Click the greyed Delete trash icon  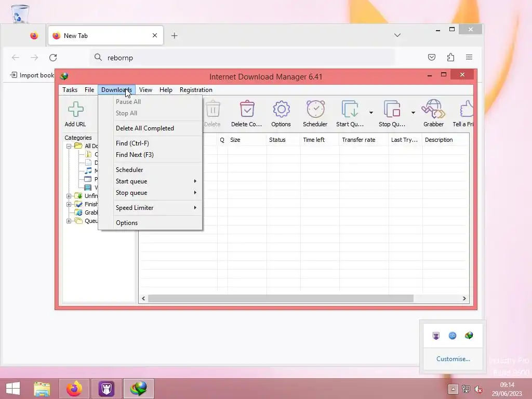(x=213, y=109)
